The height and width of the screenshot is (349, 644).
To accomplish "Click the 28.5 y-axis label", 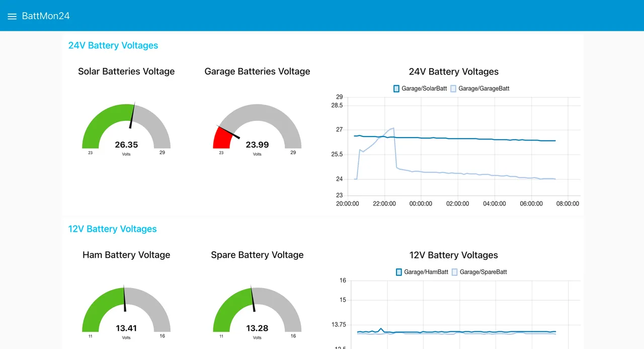I will (x=337, y=105).
